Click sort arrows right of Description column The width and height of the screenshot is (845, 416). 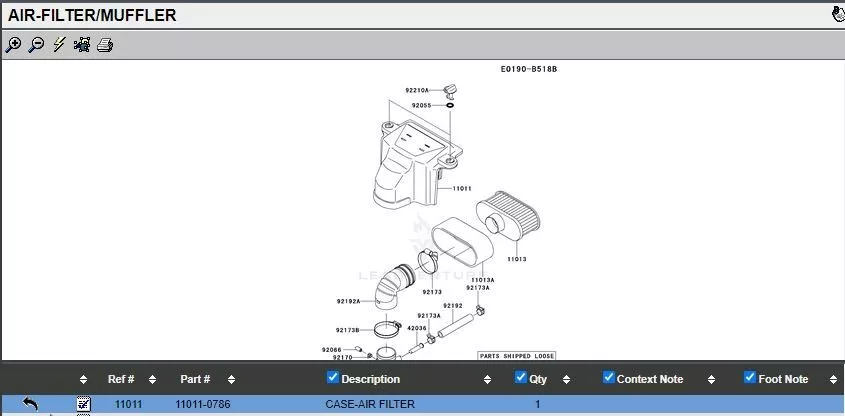pyautogui.click(x=487, y=380)
